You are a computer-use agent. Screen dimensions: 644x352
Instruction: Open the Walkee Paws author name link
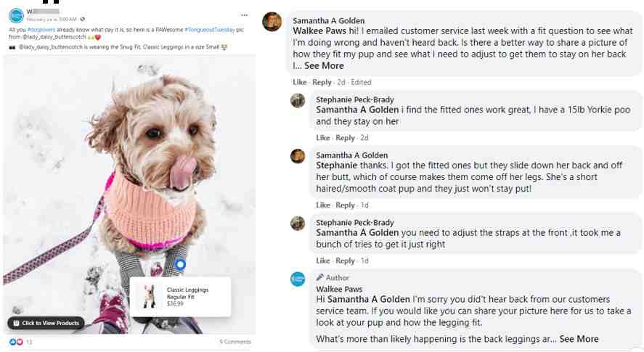click(x=339, y=289)
